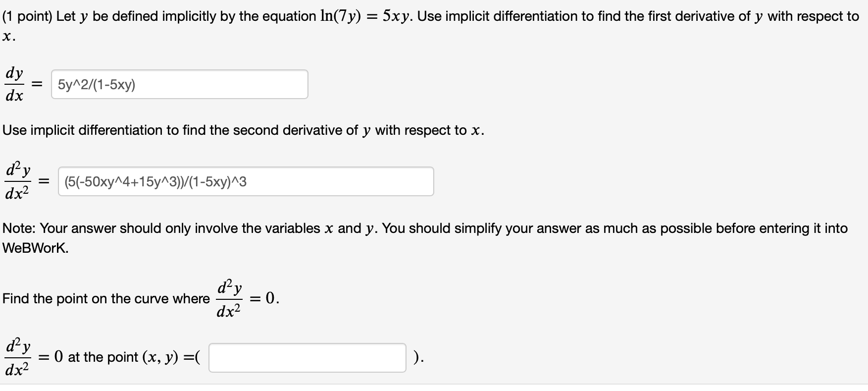Click the "= 0." after the "Find the point" fraction
The height and width of the screenshot is (391, 868).
[265, 298]
